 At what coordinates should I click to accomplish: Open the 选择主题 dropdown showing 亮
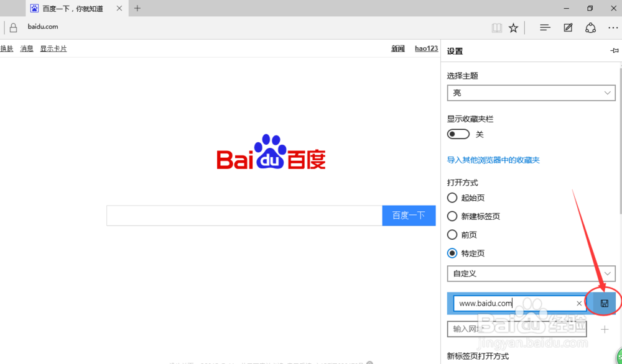[x=531, y=93]
